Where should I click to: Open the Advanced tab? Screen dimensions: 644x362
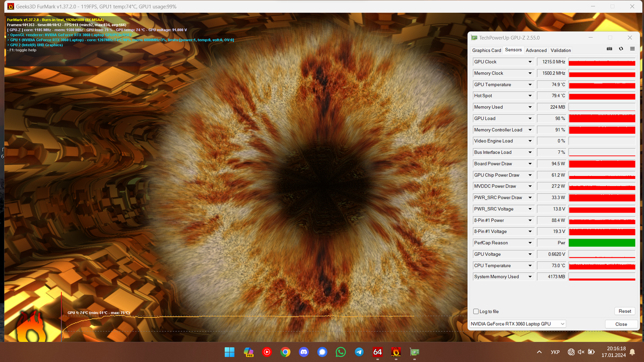(536, 50)
